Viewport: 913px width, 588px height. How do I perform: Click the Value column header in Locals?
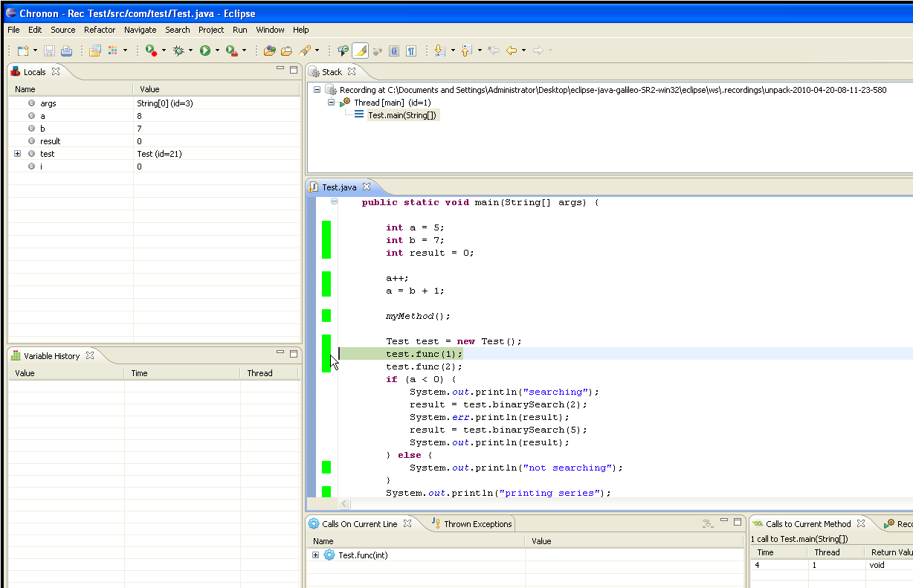point(149,89)
